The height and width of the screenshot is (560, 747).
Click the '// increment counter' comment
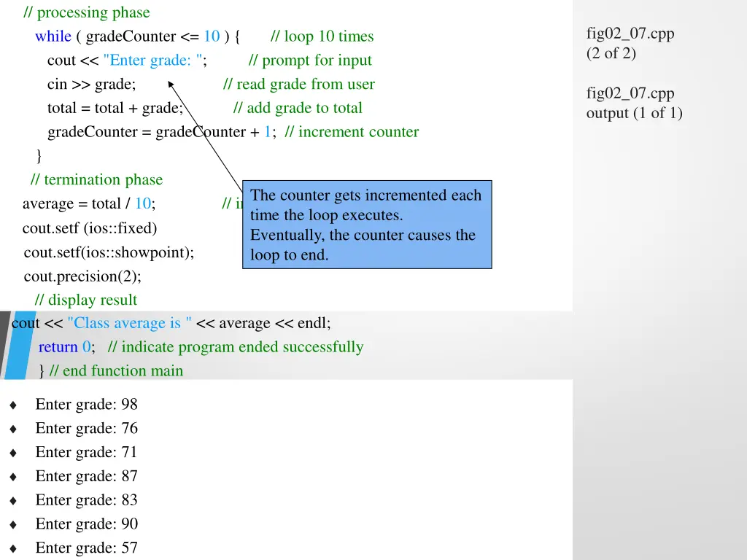pyautogui.click(x=352, y=132)
